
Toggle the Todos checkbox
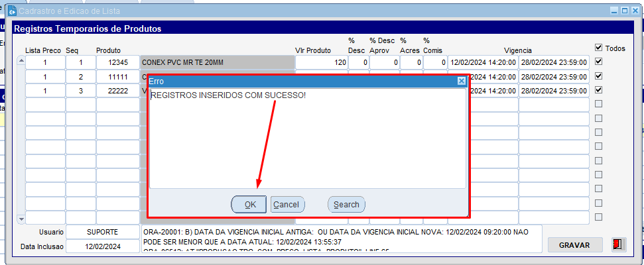598,48
